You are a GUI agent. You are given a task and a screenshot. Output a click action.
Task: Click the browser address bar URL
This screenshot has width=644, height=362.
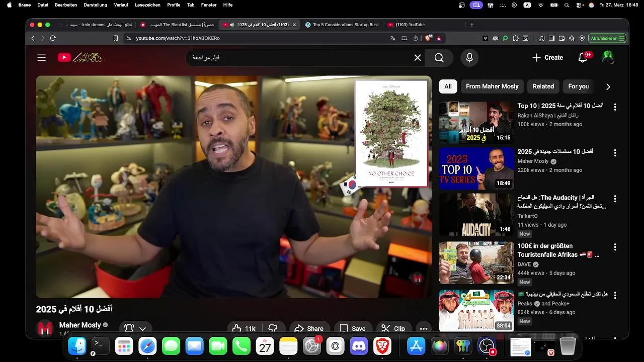[x=178, y=38]
